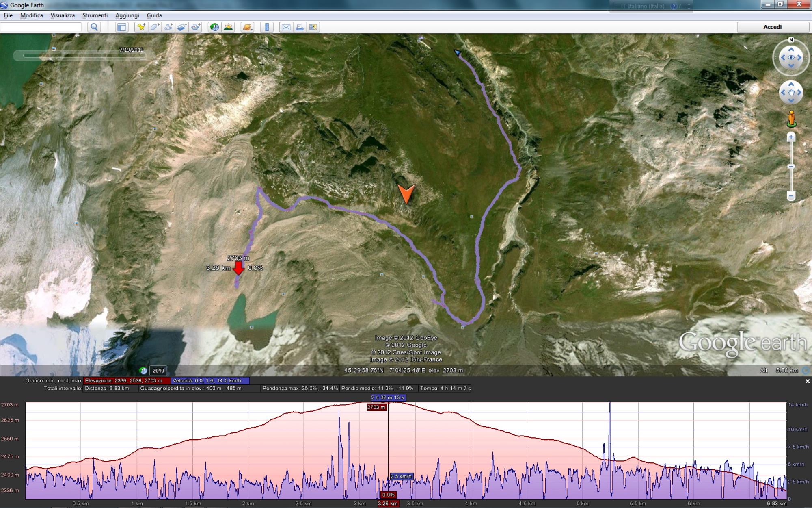Add a polygon from the toolbar

(155, 27)
